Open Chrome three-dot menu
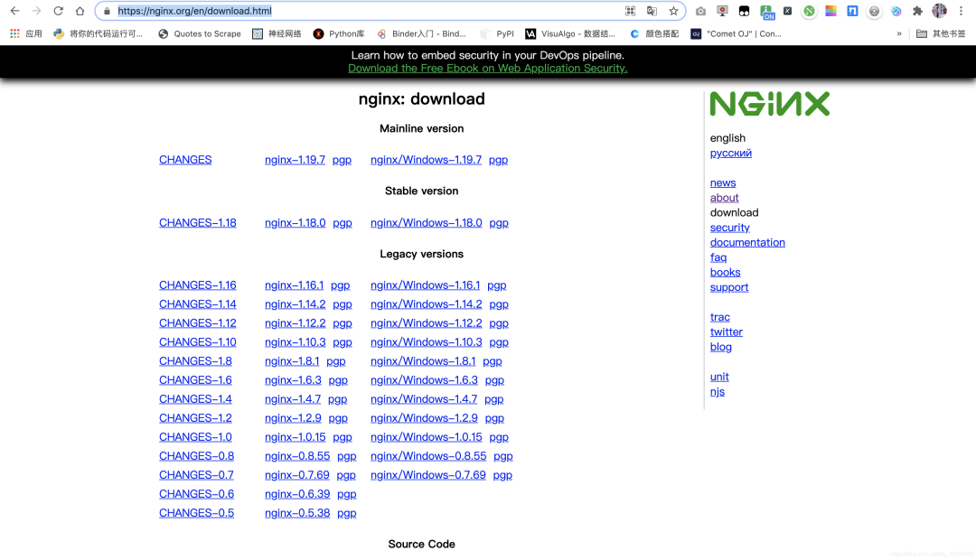 [x=961, y=11]
